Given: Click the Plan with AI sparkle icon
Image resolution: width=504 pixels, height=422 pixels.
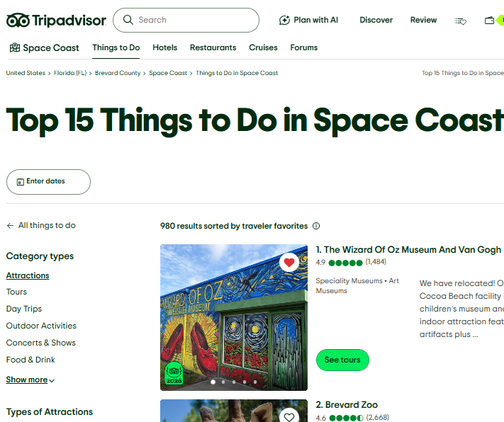Looking at the screenshot, I should tap(284, 21).
